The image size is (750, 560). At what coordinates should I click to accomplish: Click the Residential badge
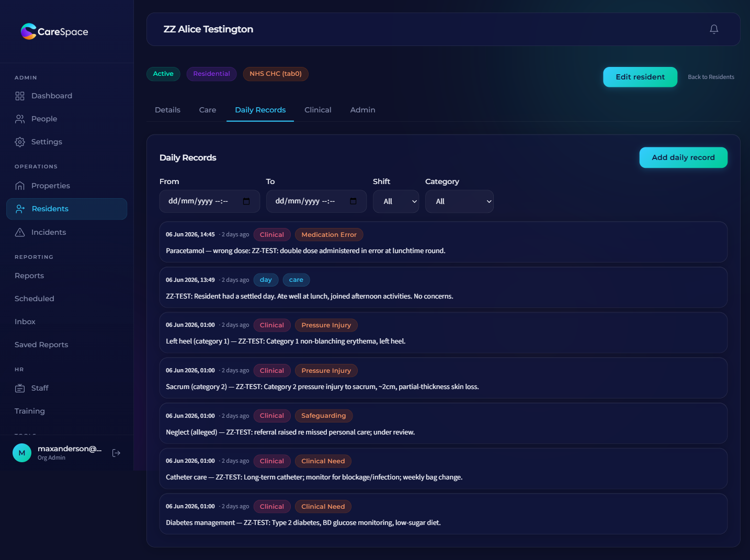211,74
